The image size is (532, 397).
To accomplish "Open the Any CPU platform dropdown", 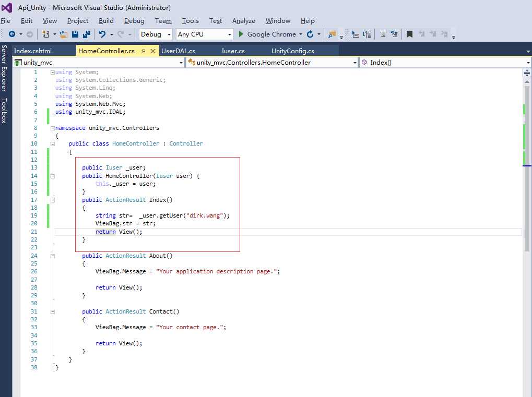I will [x=204, y=34].
